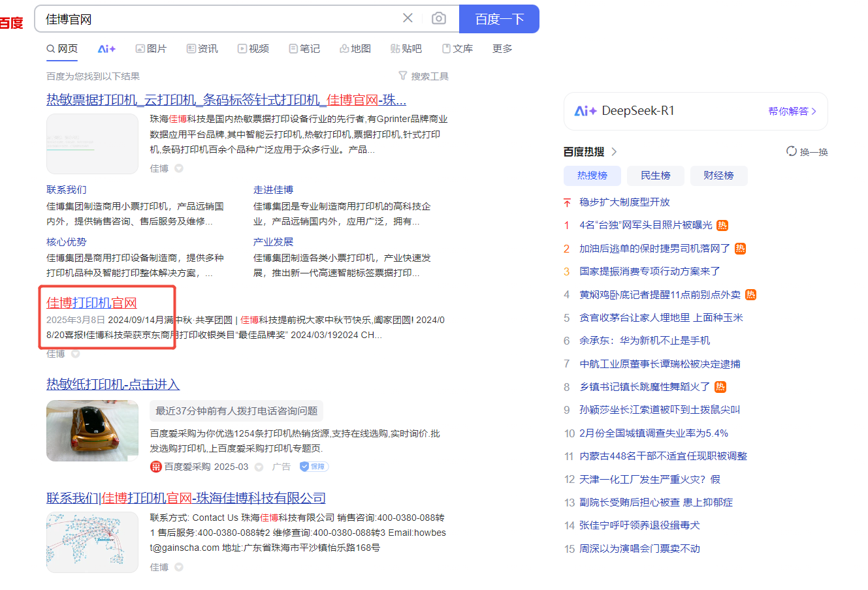Clear the search box with X icon

(x=408, y=18)
